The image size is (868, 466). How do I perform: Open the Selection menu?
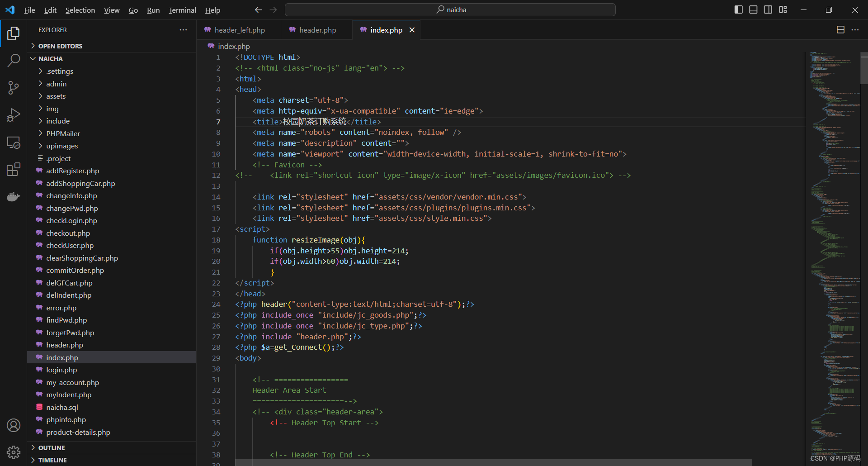coord(80,10)
